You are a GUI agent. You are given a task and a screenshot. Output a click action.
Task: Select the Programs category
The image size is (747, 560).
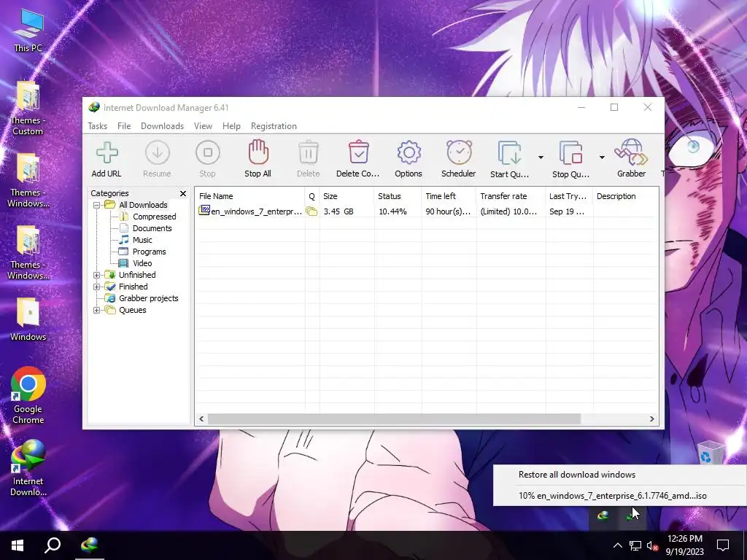click(149, 252)
